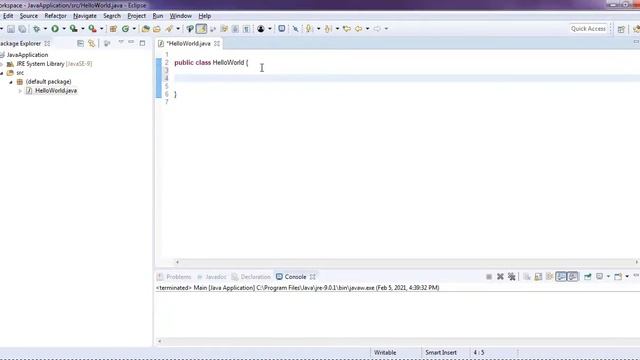Click the Toggle Breadcrumb icon
Screen dimensions: 640x360
(190, 29)
